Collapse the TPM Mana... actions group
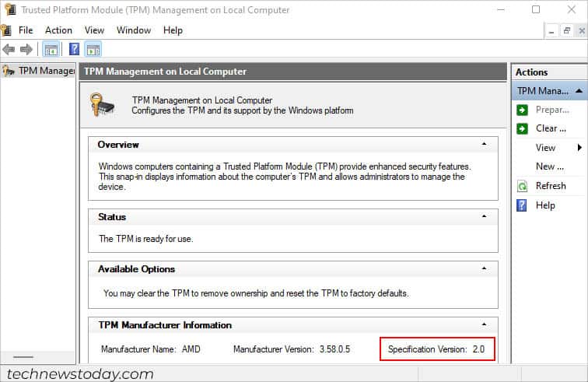Screen dimensions: 588x382 [x=579, y=91]
